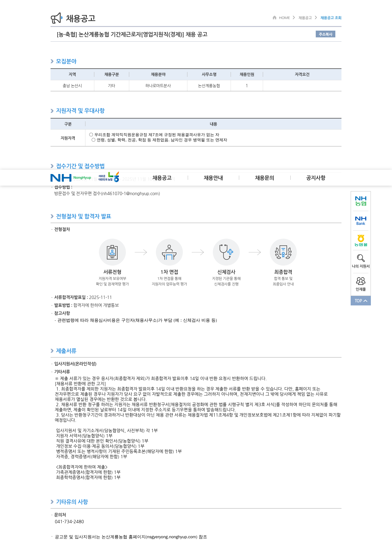Click the 충남 논산시 table cell
The width and height of the screenshot is (392, 560).
click(72, 86)
